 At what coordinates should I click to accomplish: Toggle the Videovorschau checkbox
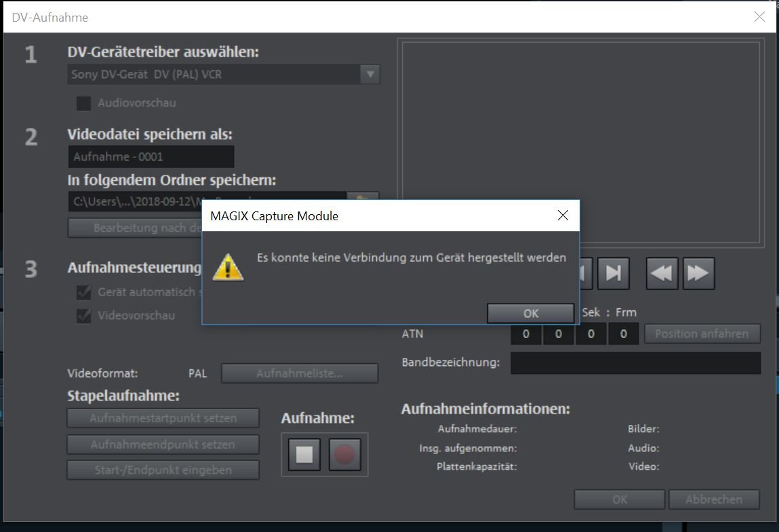[x=83, y=315]
